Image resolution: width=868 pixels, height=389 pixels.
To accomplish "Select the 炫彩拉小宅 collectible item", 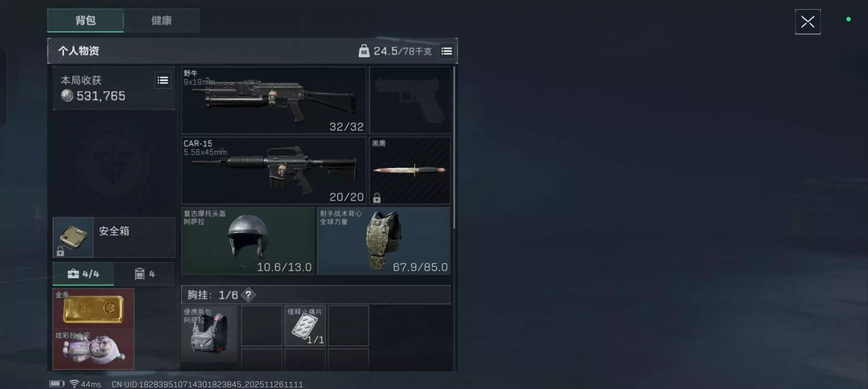I will pyautogui.click(x=94, y=349).
